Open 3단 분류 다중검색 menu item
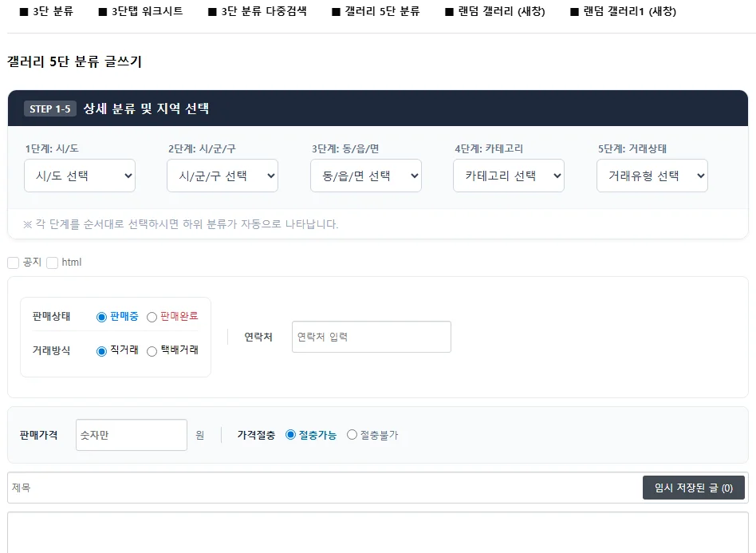Screen dimensions: 756x553 pyautogui.click(x=258, y=11)
